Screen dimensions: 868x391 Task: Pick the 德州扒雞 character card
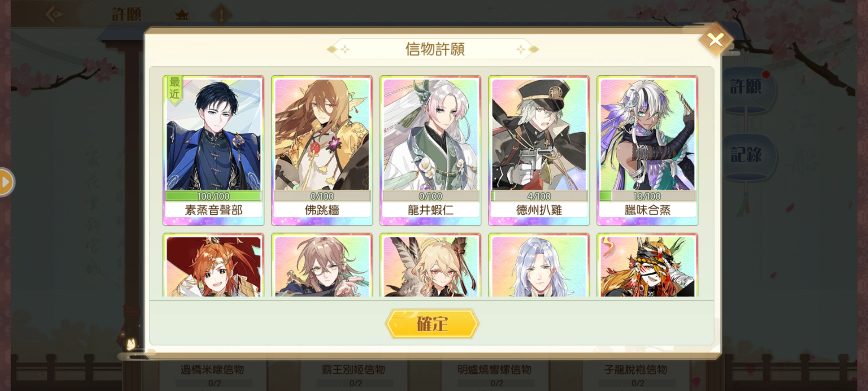tap(539, 151)
